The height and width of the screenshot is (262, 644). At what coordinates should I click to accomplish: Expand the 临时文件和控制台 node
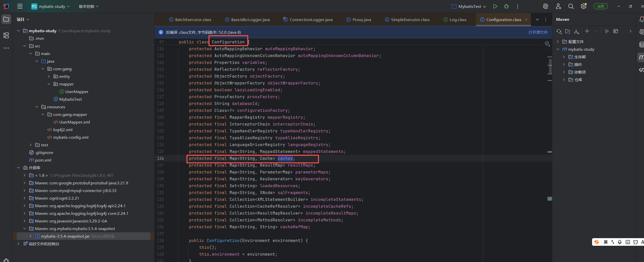(x=18, y=244)
